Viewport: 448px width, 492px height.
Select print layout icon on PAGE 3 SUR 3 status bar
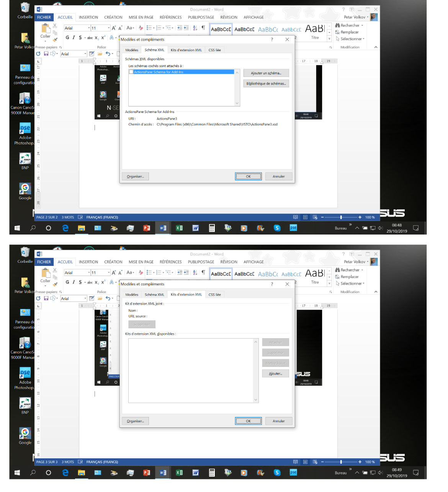point(305,462)
